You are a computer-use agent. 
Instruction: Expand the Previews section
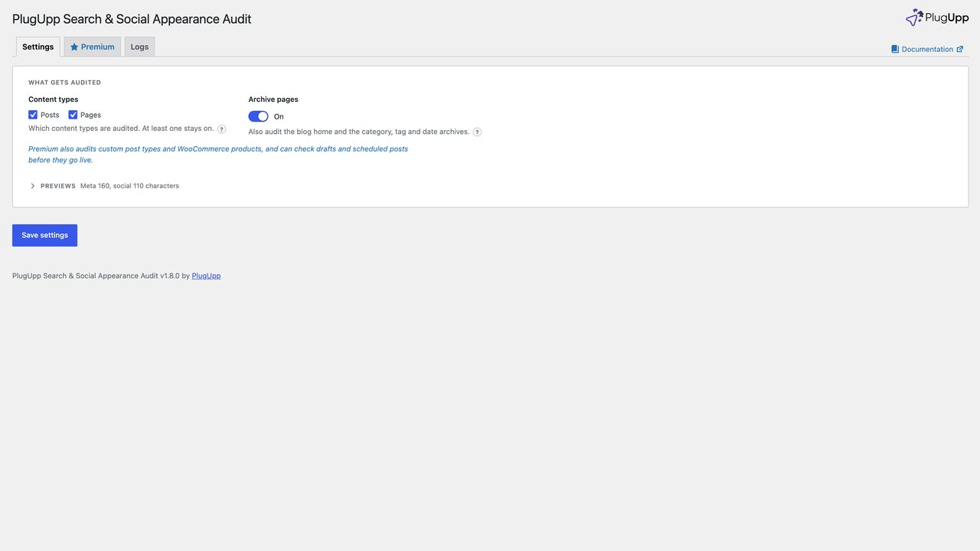pyautogui.click(x=104, y=186)
